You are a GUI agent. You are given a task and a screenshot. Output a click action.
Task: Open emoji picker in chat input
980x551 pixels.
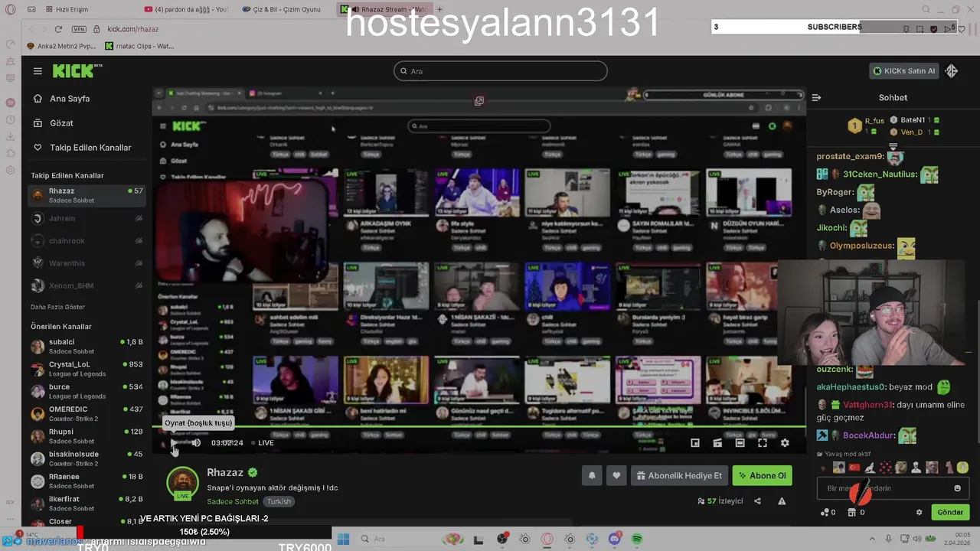tap(957, 488)
